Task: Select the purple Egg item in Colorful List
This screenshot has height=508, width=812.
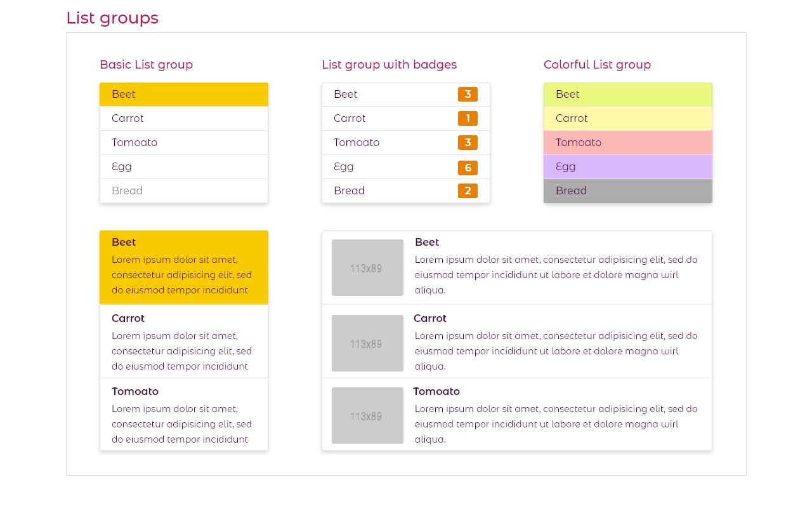Action: [628, 167]
